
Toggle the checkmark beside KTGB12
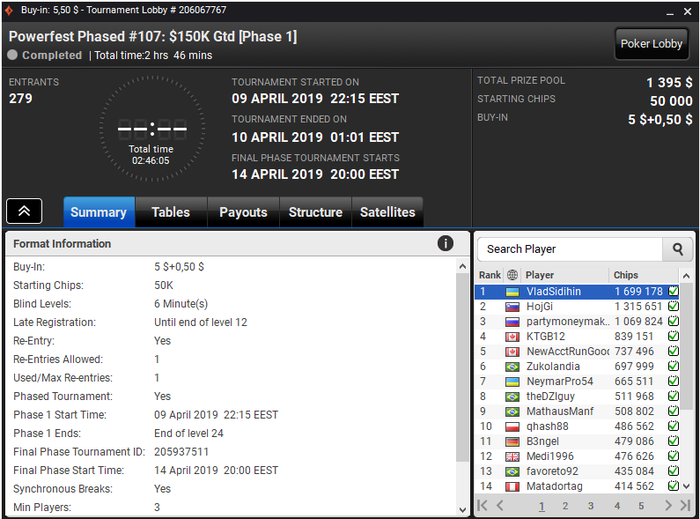[x=673, y=336]
